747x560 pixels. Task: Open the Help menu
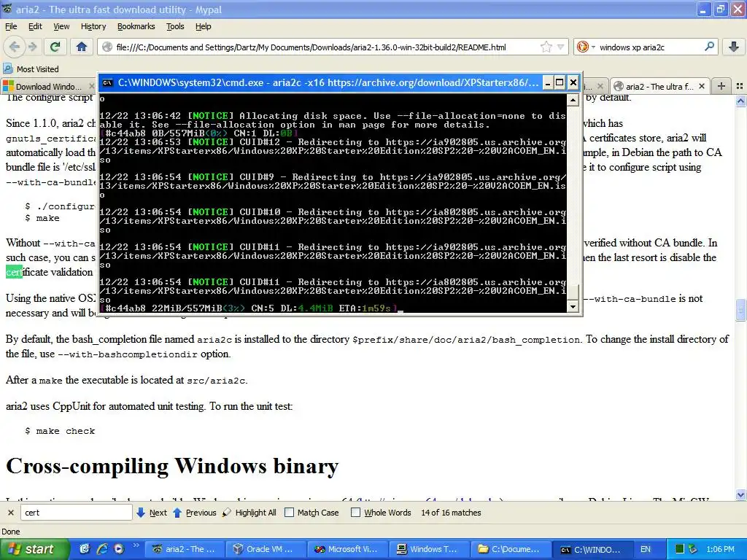(x=203, y=26)
